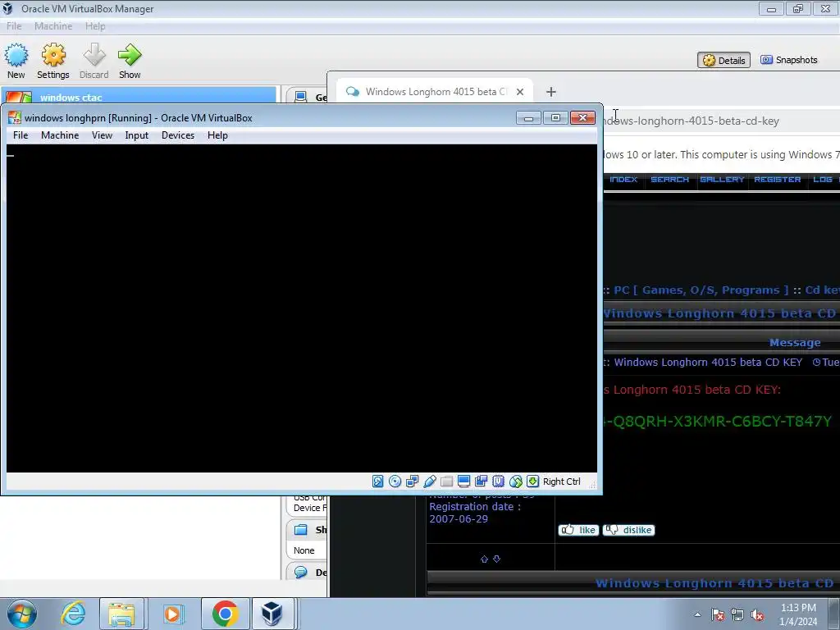Open the SEARCH forum navigation link
This screenshot has height=630, width=840.
pos(669,180)
